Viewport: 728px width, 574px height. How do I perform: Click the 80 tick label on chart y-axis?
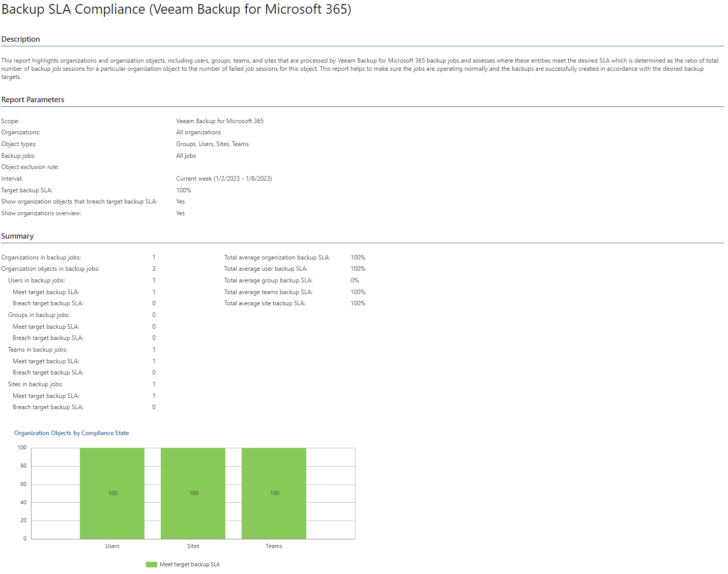coord(23,466)
